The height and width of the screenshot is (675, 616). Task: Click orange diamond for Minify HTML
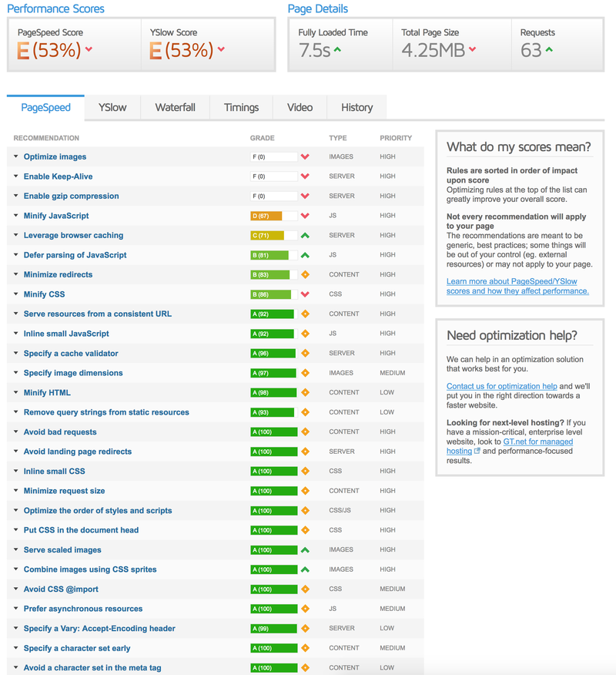(305, 393)
